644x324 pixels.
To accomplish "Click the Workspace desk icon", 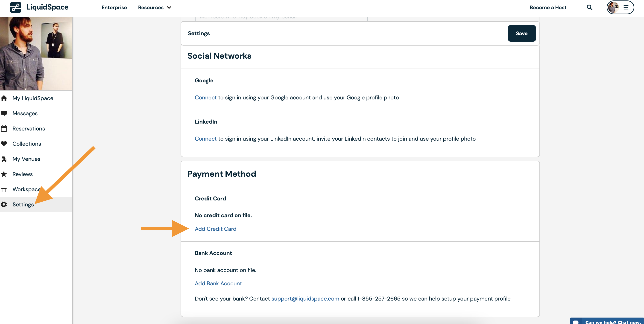I will coord(4,189).
